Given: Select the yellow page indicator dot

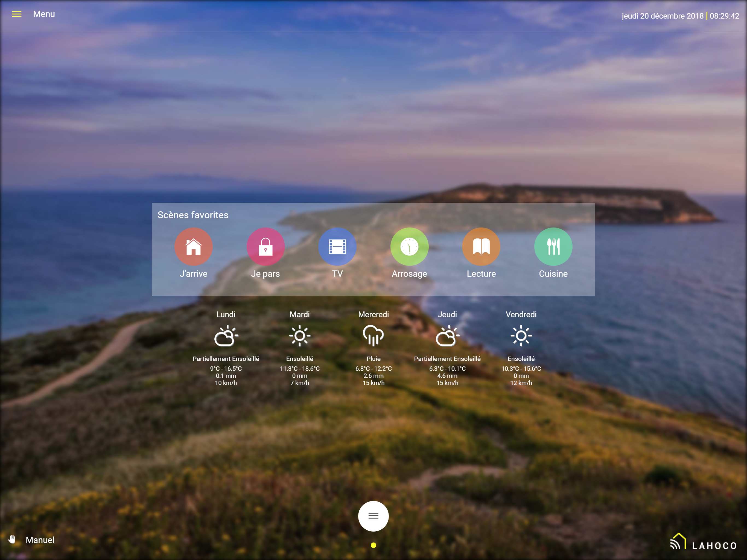Looking at the screenshot, I should 373,545.
